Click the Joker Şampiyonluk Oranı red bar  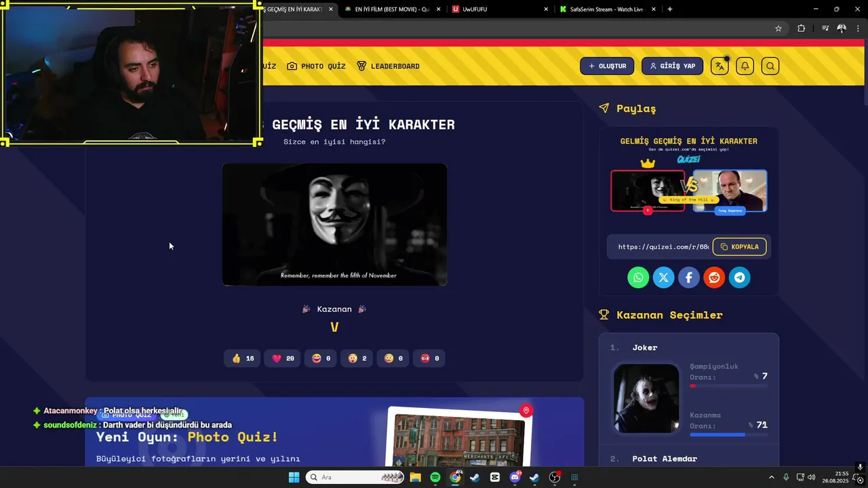[728, 386]
